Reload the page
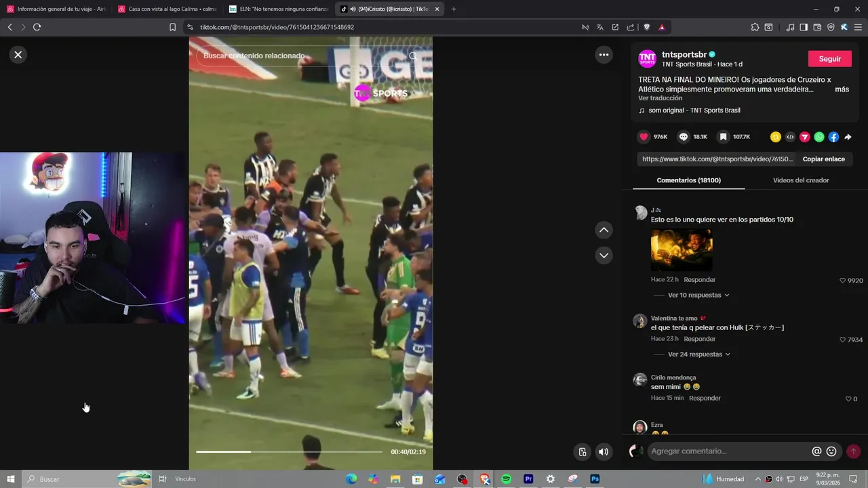The width and height of the screenshot is (868, 488). [x=37, y=27]
